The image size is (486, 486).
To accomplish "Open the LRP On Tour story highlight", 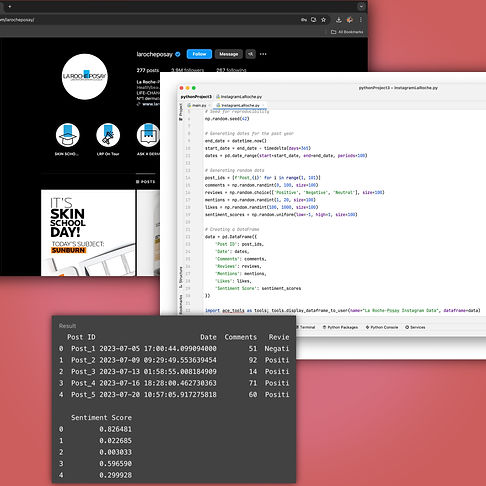I will [108, 135].
